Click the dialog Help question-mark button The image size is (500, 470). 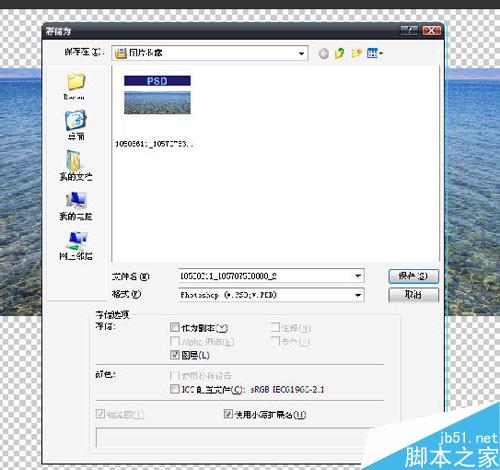click(409, 31)
